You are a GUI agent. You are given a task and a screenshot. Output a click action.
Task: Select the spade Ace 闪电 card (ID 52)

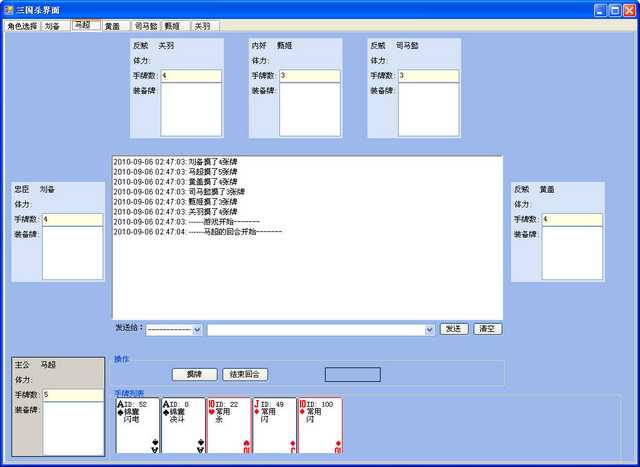[138, 425]
